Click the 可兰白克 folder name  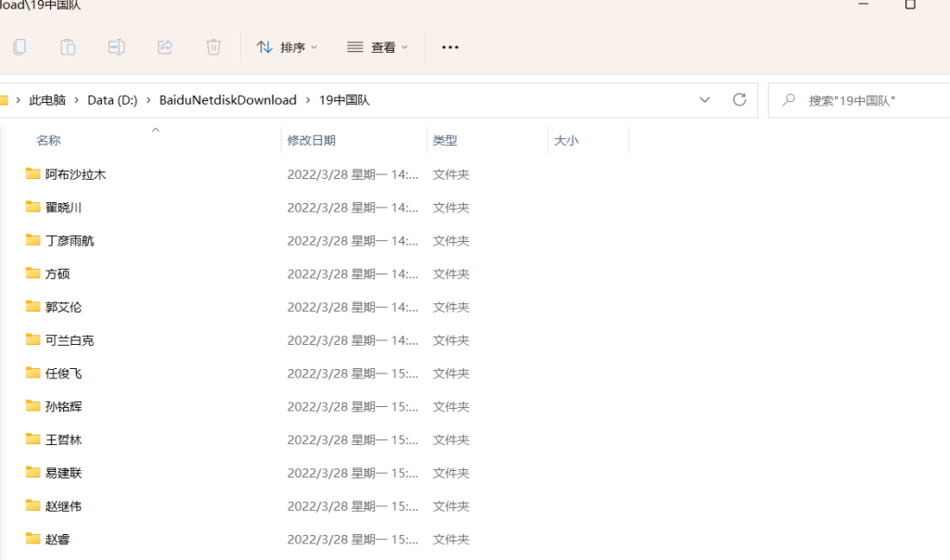click(x=70, y=340)
